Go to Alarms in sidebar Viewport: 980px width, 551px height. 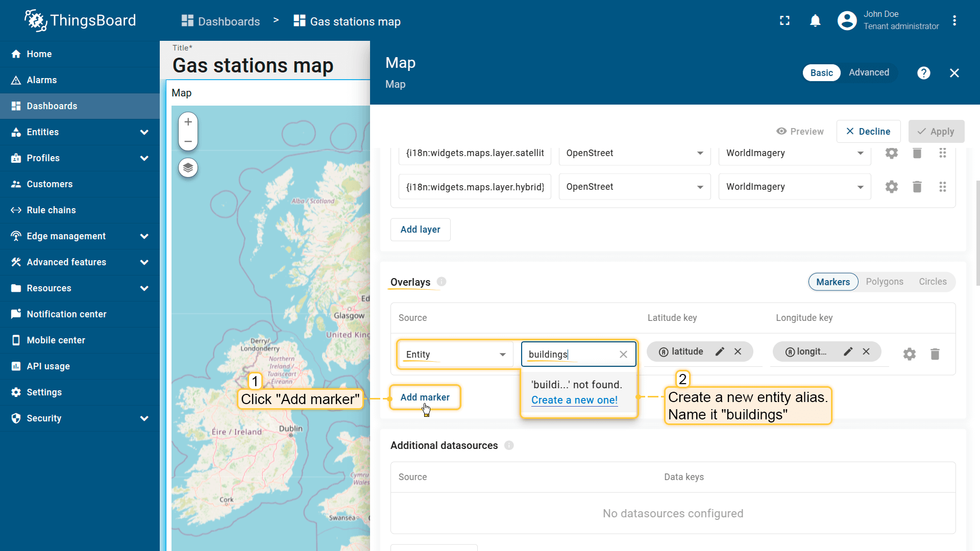tap(42, 80)
